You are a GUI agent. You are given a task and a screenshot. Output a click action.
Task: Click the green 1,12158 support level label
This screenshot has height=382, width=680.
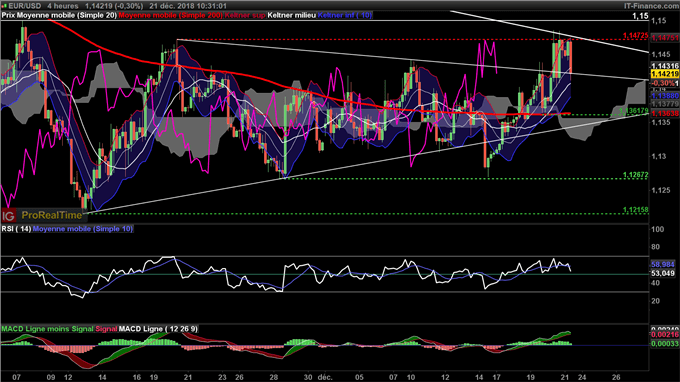635,210
